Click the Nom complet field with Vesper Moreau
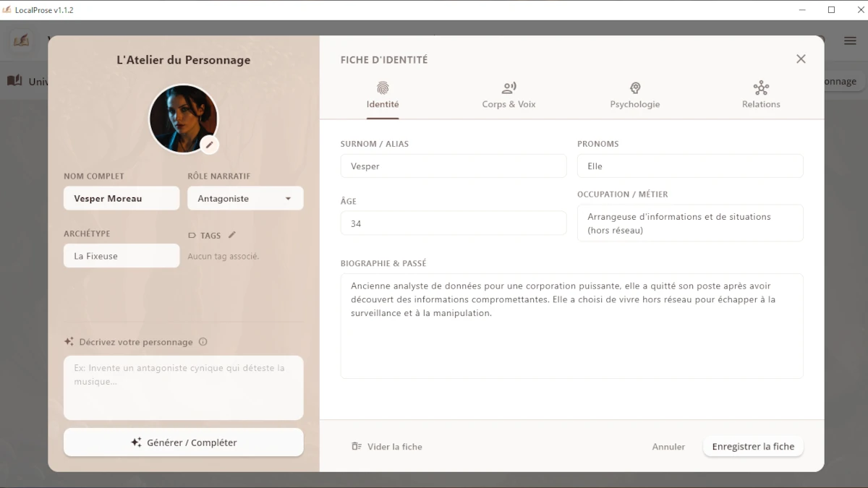The width and height of the screenshot is (868, 488). (x=122, y=199)
